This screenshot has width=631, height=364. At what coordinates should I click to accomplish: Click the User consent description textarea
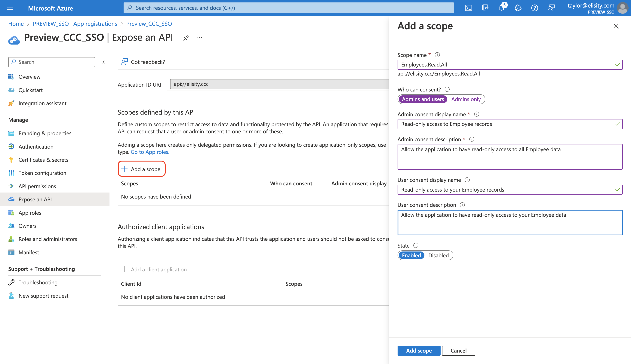pos(510,223)
